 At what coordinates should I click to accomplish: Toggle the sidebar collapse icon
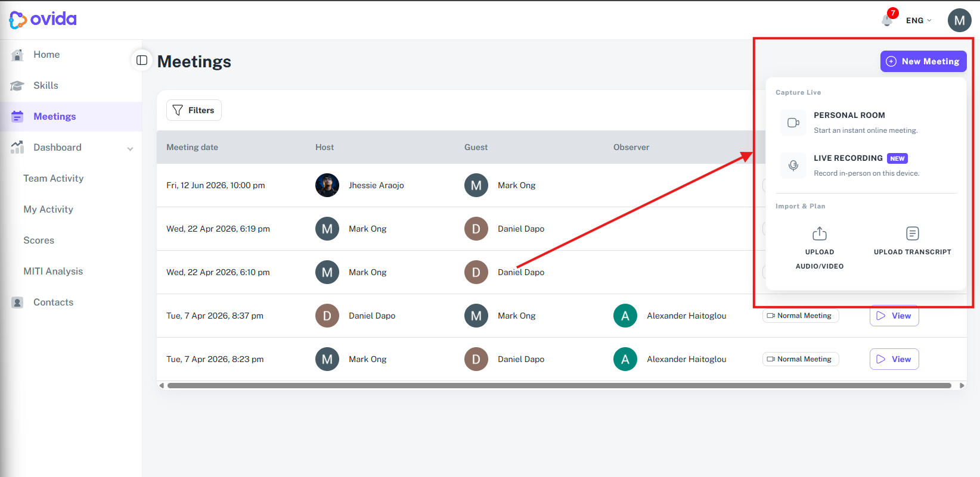point(142,60)
